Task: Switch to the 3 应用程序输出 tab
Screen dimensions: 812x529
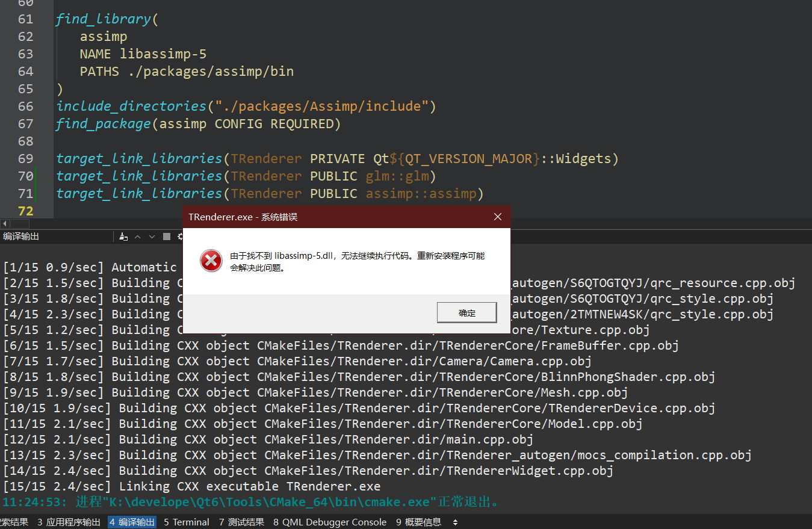Action: coord(69,522)
